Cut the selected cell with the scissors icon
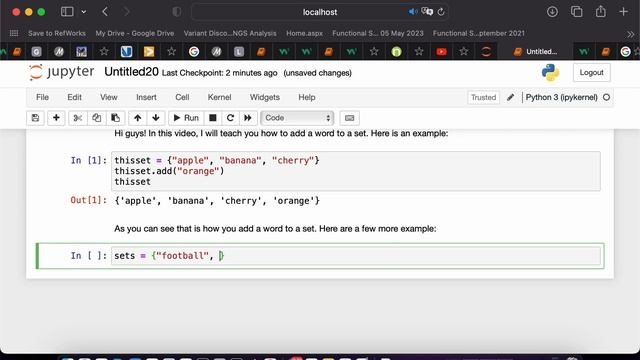Image resolution: width=640 pixels, height=360 pixels. pos(78,118)
